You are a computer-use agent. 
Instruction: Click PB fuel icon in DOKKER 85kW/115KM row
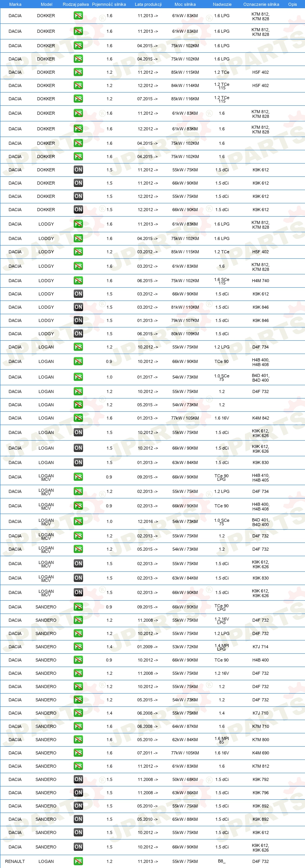point(78,72)
